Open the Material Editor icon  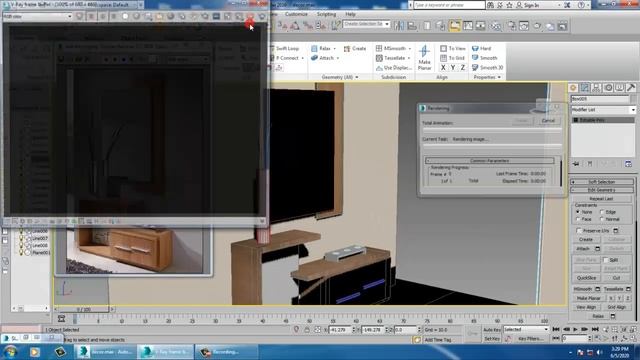(496, 26)
